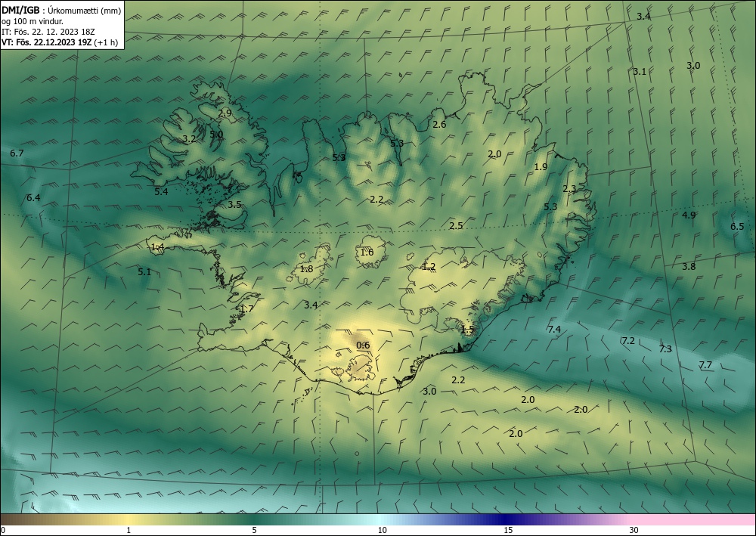Click the 6.5 offshore value
756x536 pixels.
[x=737, y=227]
